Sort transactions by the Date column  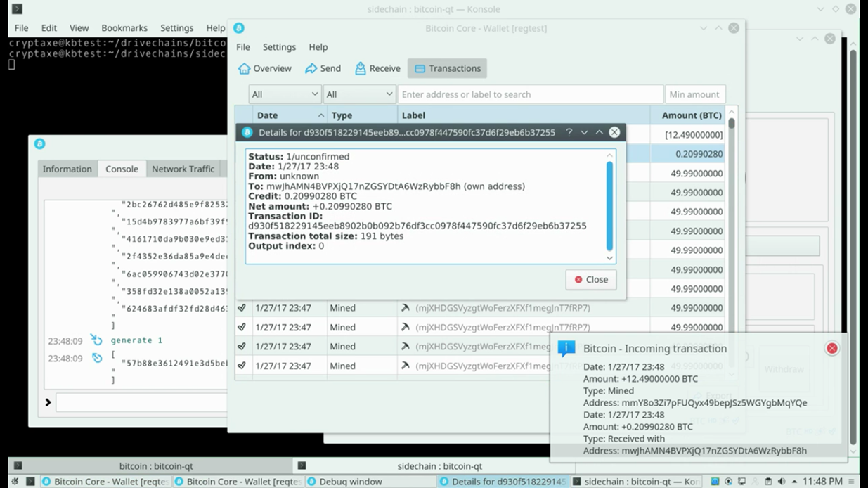coord(290,115)
